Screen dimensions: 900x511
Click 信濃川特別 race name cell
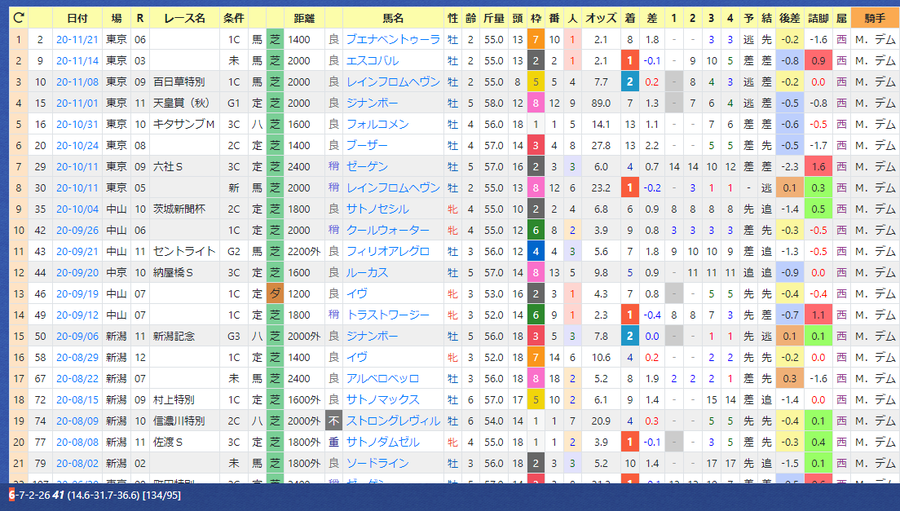tap(184, 421)
